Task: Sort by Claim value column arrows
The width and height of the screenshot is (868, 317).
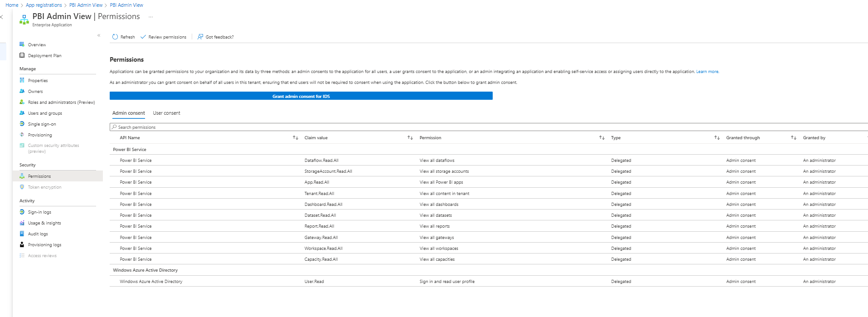Action: point(410,137)
